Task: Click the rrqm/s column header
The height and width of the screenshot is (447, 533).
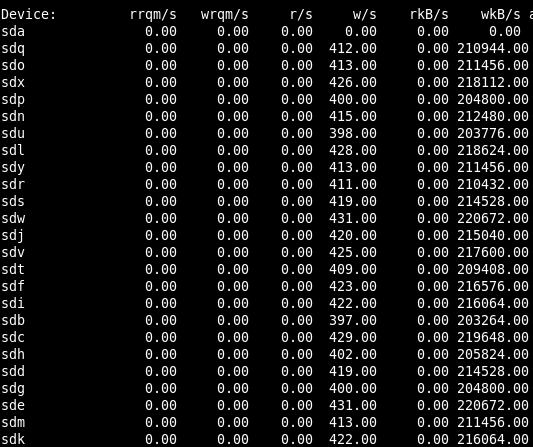Action: (153, 15)
